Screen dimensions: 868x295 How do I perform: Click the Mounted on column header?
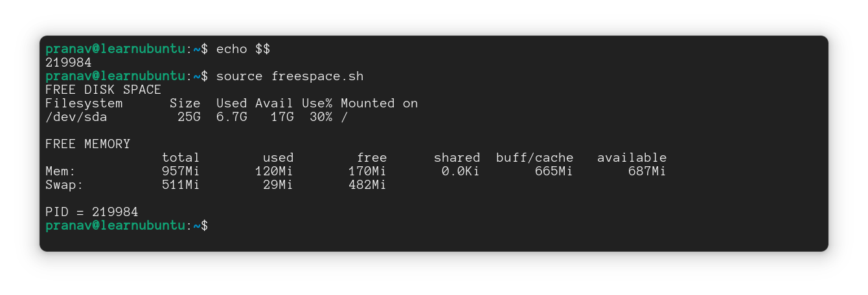click(x=380, y=104)
